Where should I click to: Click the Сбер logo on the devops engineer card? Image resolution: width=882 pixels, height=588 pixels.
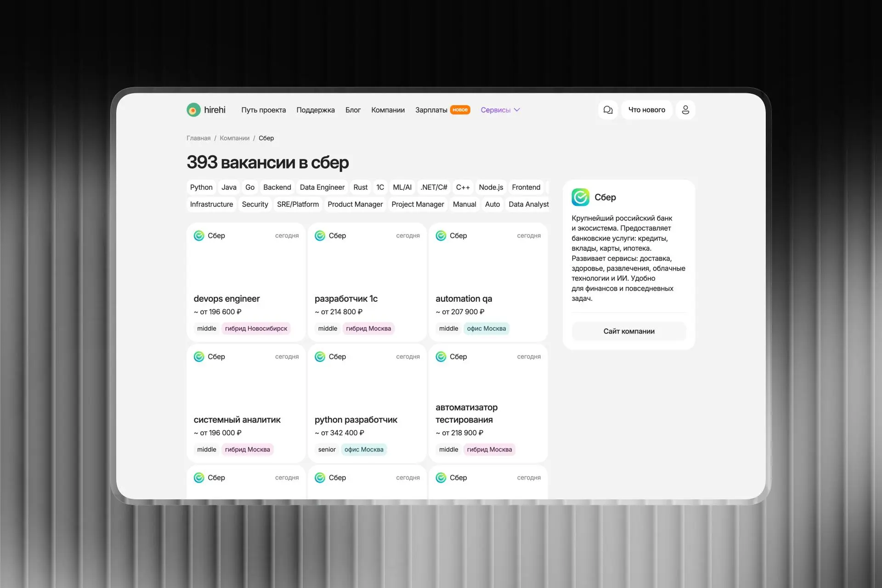199,236
